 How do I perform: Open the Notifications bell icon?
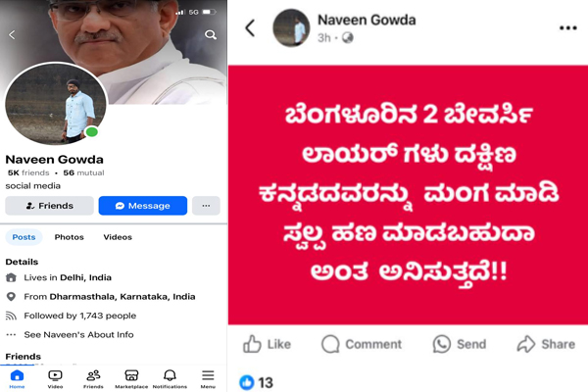[x=170, y=379]
